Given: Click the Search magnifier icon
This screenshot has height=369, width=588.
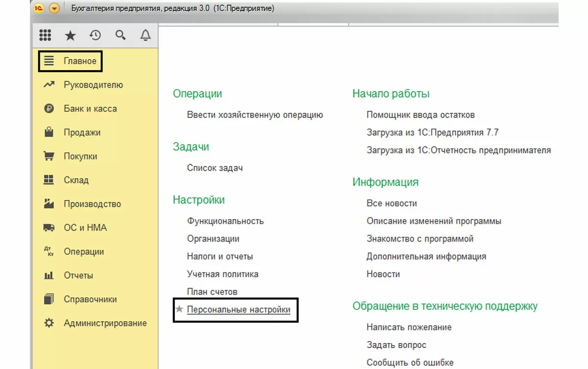Looking at the screenshot, I should click(120, 35).
